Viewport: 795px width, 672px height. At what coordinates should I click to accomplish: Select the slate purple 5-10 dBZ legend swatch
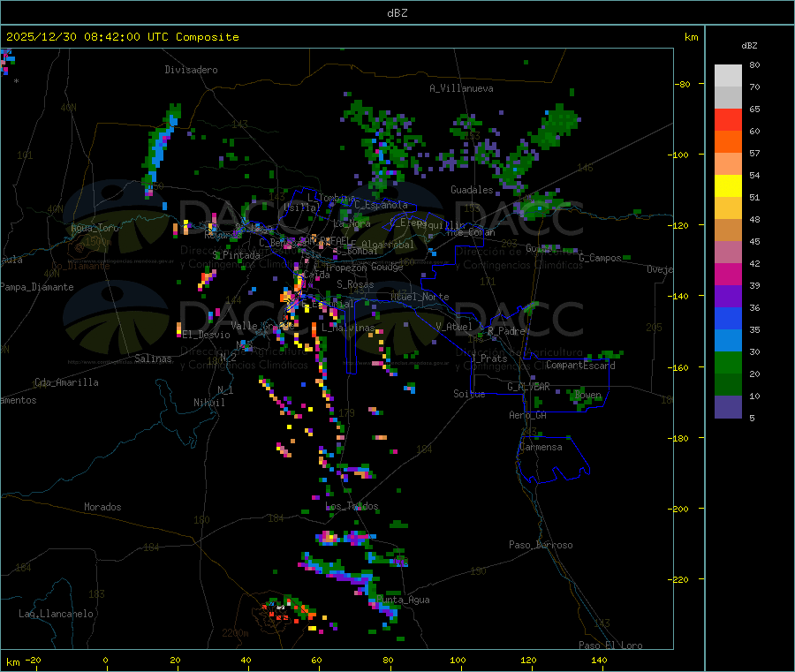pyautogui.click(x=728, y=407)
